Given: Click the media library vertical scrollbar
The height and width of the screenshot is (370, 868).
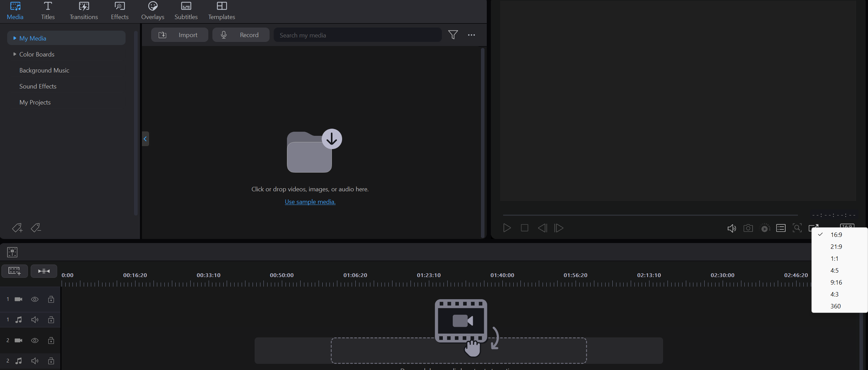Looking at the screenshot, I should click(482, 142).
